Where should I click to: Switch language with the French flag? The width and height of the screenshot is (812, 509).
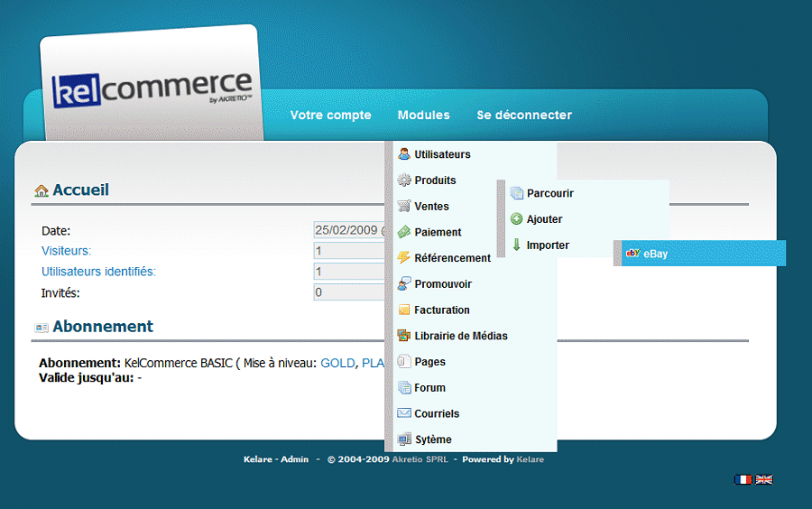pos(743,480)
